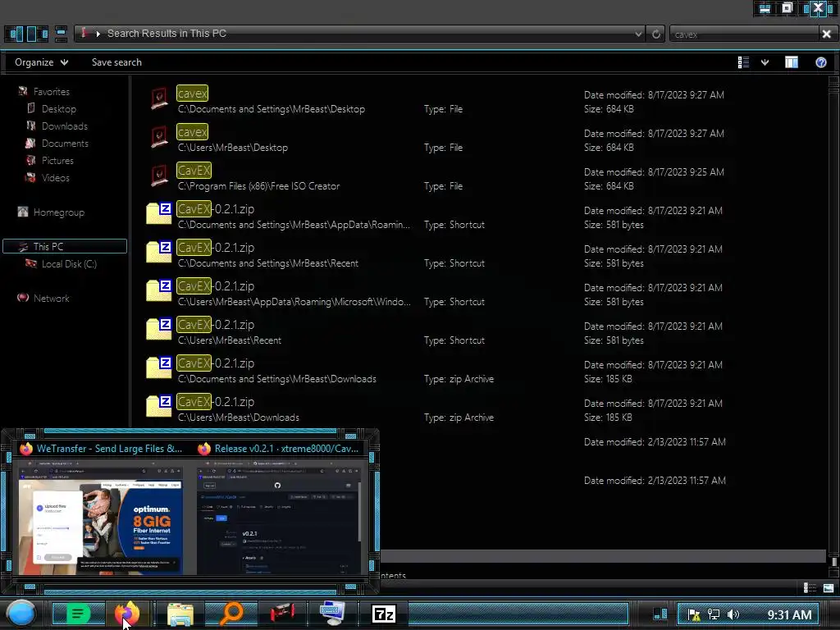The height and width of the screenshot is (630, 840).
Task: Open the orange magnifier search app on taskbar
Action: pos(231,614)
